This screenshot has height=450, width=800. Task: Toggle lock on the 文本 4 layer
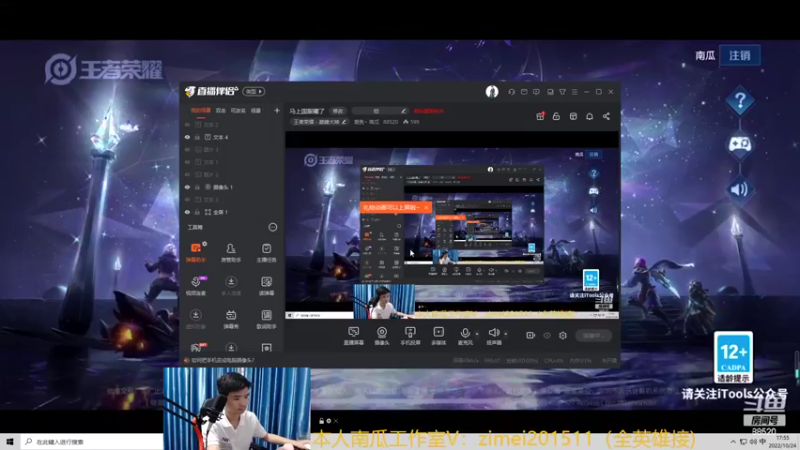pyautogui.click(x=197, y=137)
